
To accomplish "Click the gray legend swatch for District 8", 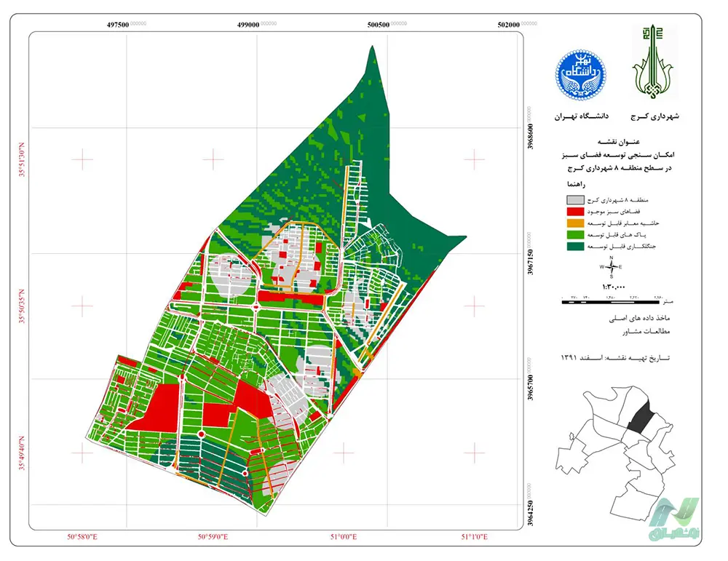I will point(576,199).
